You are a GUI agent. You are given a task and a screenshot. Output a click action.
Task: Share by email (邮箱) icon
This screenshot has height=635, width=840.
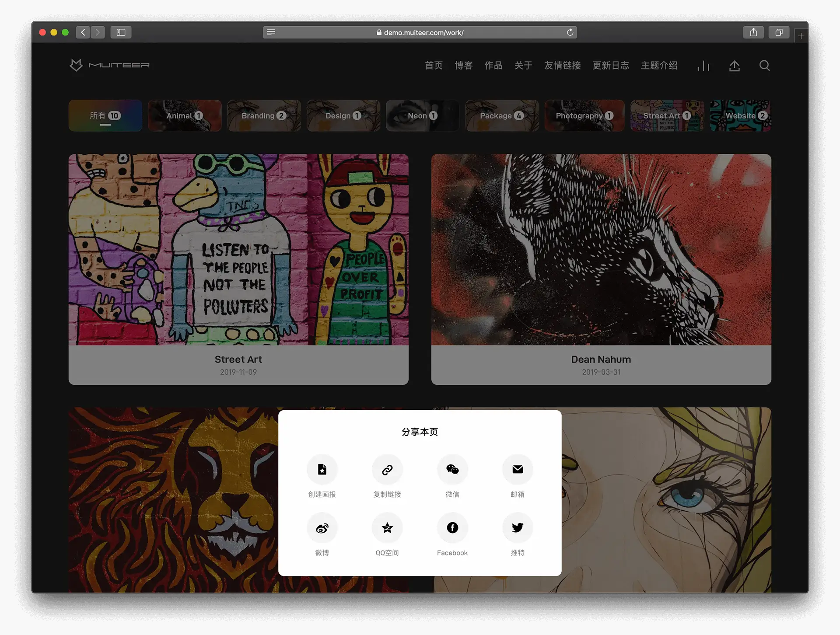518,469
